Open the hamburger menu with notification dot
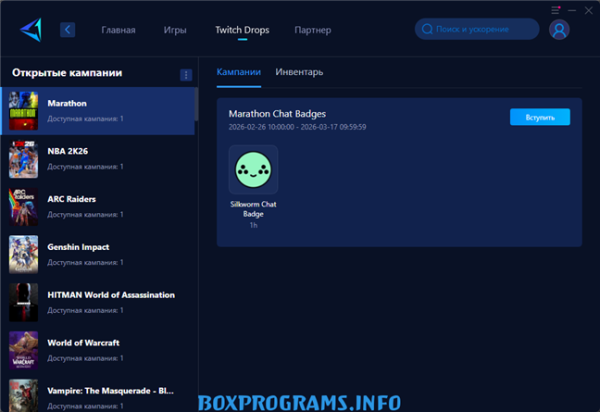Viewport: 600px width, 412px height. pyautogui.click(x=555, y=10)
